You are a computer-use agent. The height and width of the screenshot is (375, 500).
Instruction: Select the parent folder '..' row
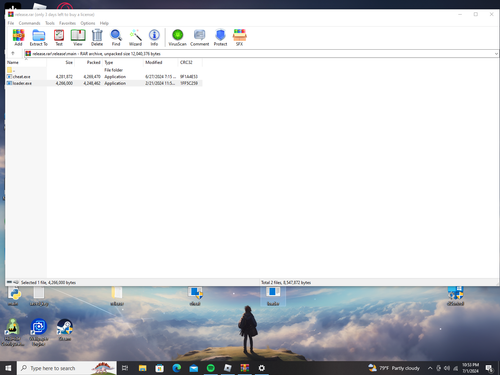104,70
